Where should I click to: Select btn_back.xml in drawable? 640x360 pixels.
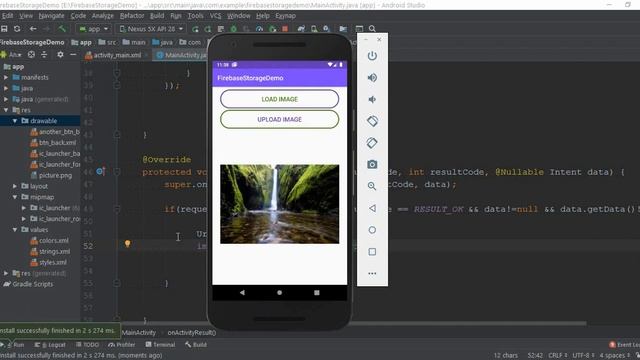[x=53, y=143]
